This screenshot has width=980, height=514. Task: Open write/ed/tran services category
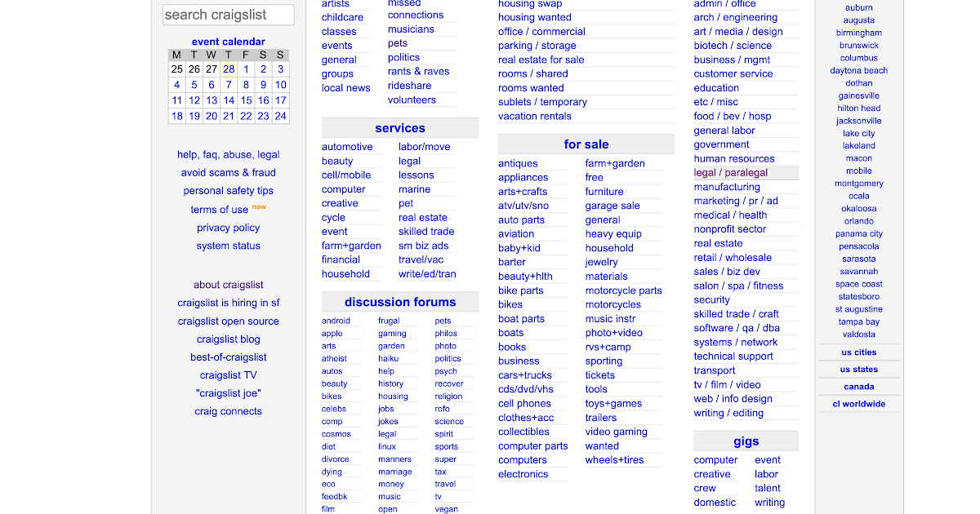(x=427, y=274)
